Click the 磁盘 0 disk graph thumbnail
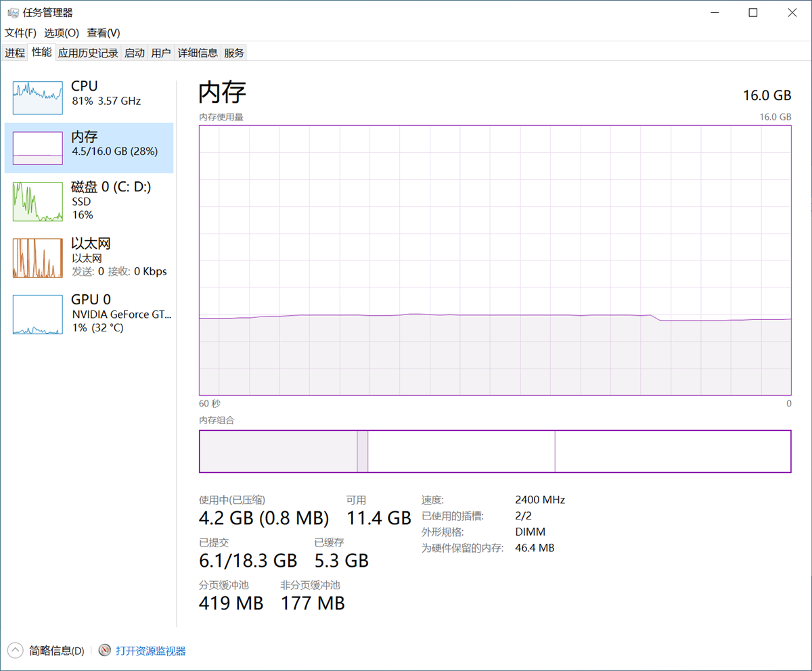This screenshot has height=671, width=812. pos(37,202)
